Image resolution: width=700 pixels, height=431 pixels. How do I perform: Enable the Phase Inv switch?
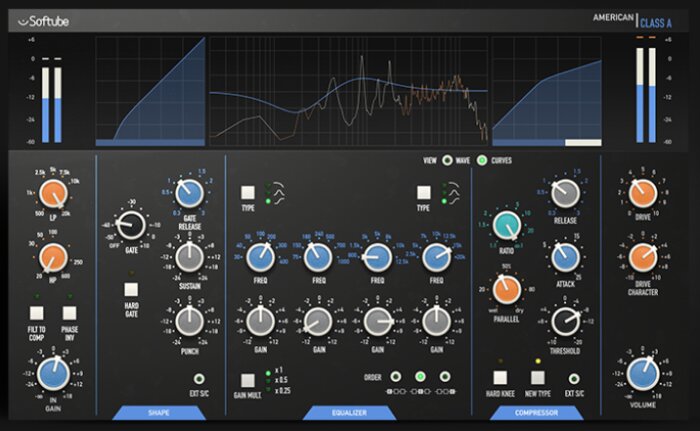click(70, 313)
